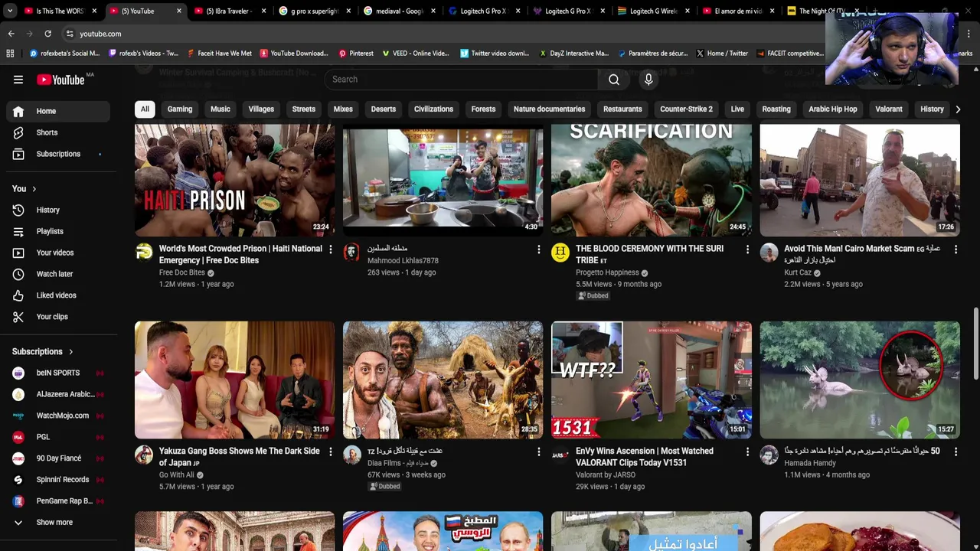980x551 pixels.
Task: Close the Is This The WORST browser tab
Action: point(94,11)
